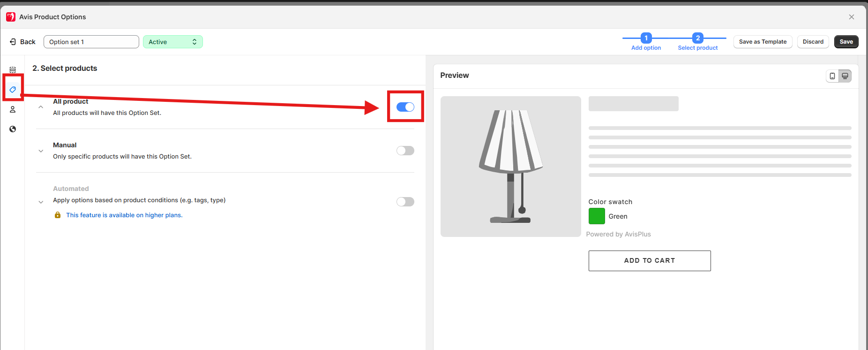Collapse the All product section chevron

(x=41, y=107)
